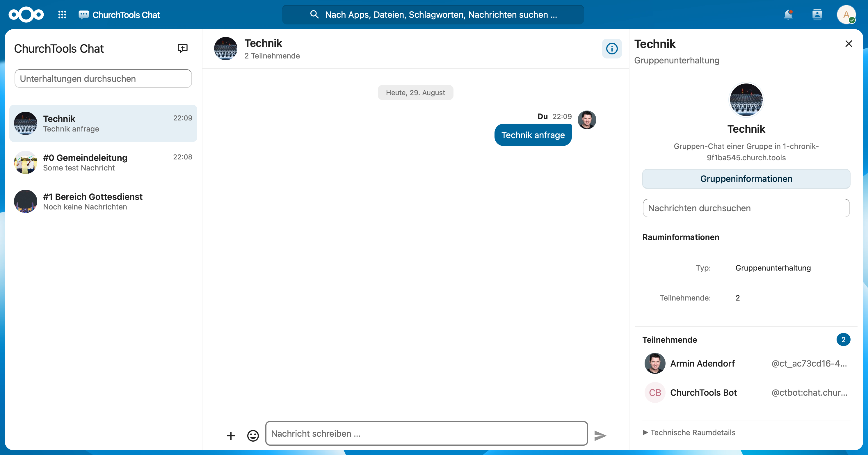The width and height of the screenshot is (868, 455).
Task: Close the Technik details side panel
Action: click(x=849, y=43)
